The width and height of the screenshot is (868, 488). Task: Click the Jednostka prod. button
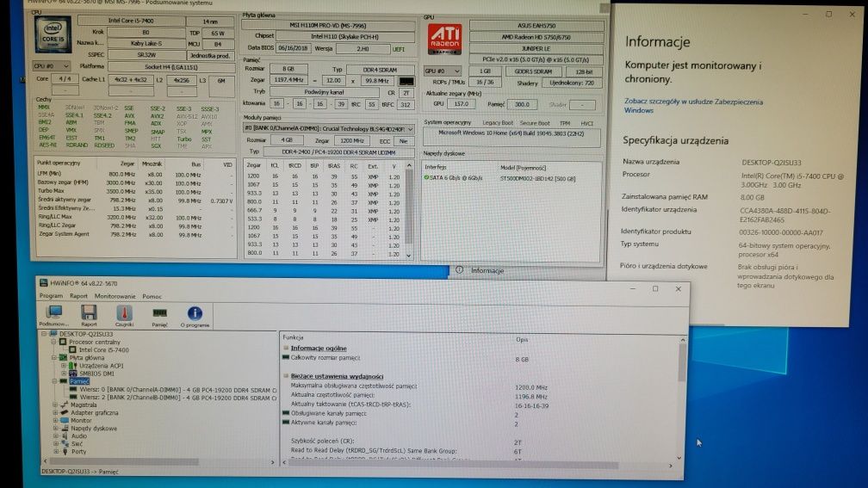pos(209,55)
